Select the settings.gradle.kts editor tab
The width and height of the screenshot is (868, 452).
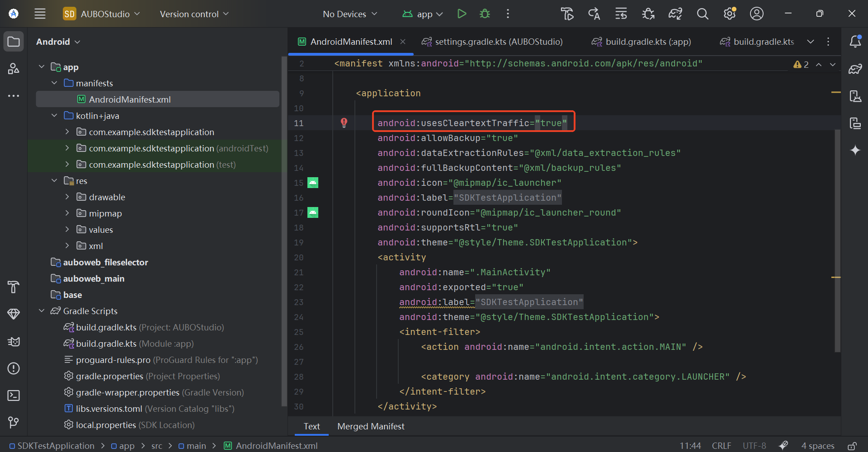tap(499, 42)
